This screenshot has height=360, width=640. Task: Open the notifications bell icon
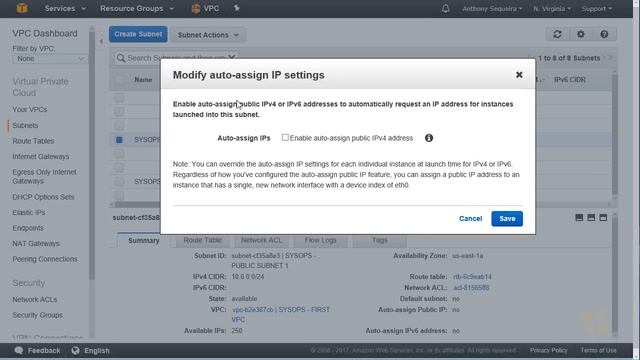click(x=445, y=9)
